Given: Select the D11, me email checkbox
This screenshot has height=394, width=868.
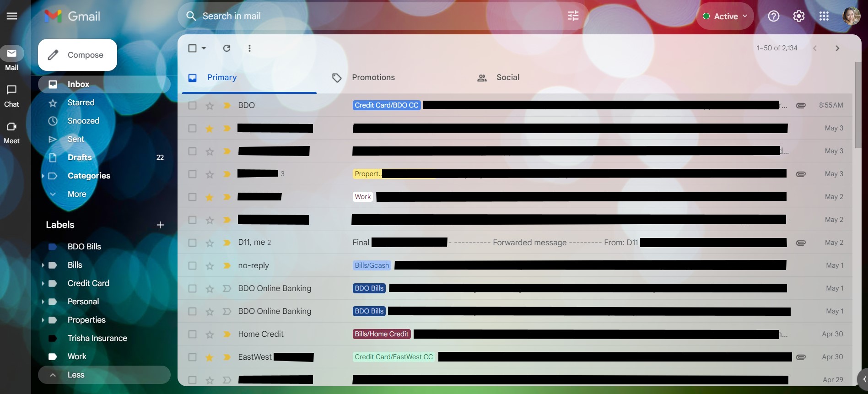Looking at the screenshot, I should (x=193, y=243).
